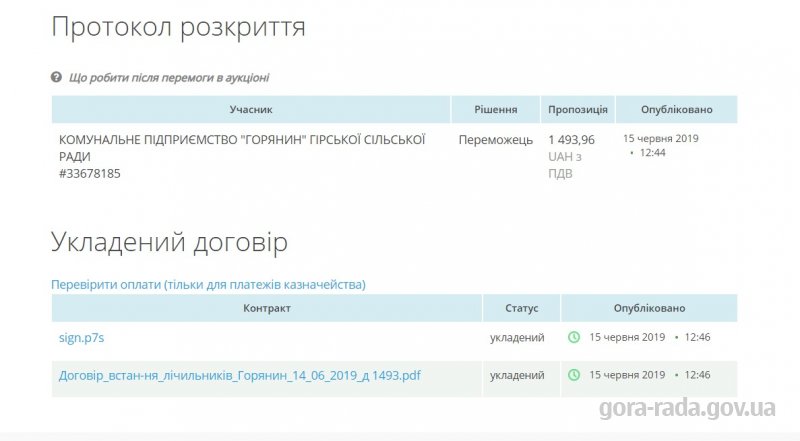Click the 'Пропозиція' column header
The image size is (800, 441).
pos(578,109)
